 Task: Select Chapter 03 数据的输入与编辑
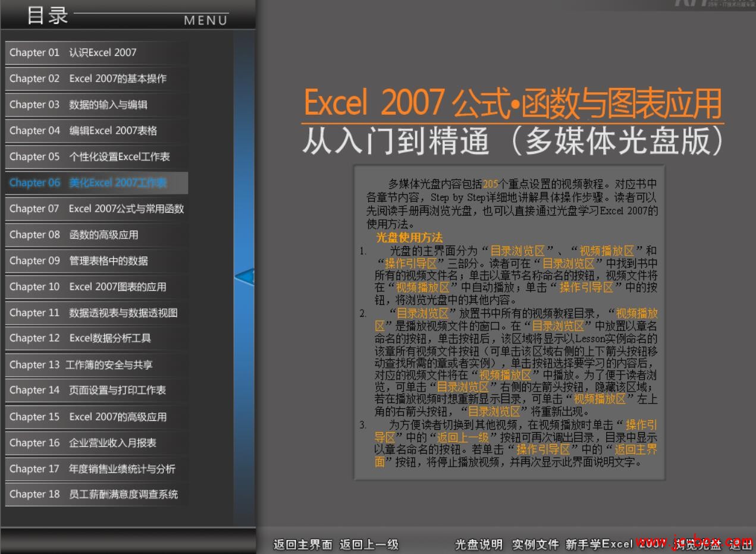96,105
